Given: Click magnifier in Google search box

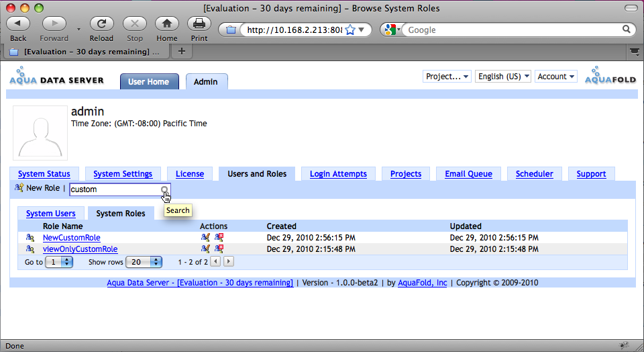Looking at the screenshot, I should pyautogui.click(x=626, y=29).
